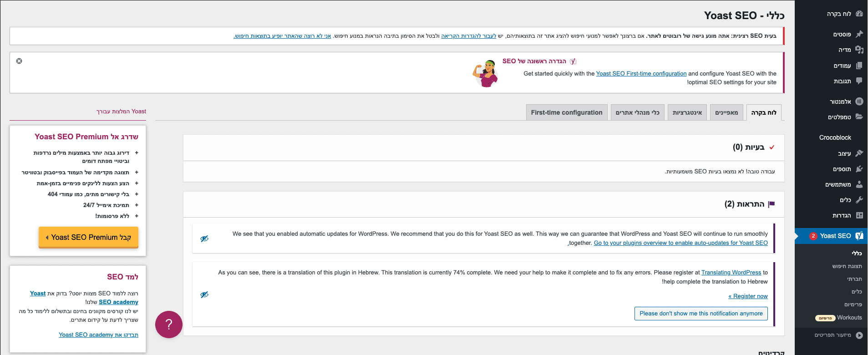Image resolution: width=868 pixels, height=355 pixels.
Task: Click Please don't show me this notification anymore
Action: [701, 314]
